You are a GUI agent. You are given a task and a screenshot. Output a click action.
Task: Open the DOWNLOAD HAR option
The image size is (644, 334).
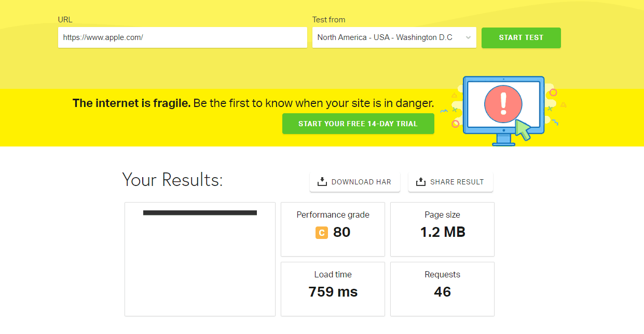pyautogui.click(x=354, y=181)
